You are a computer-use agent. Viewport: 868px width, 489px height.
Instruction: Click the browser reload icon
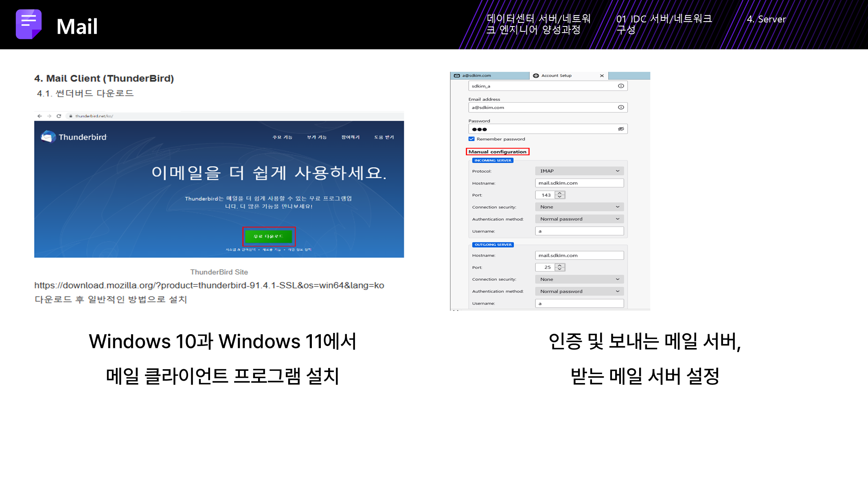tap(59, 116)
